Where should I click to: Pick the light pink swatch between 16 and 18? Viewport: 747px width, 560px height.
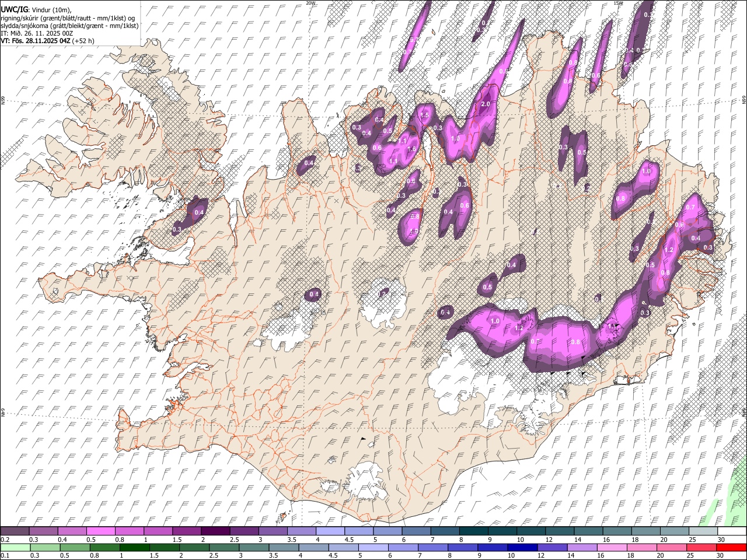point(612,547)
